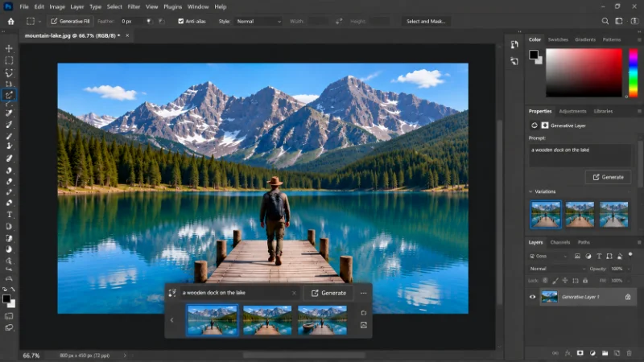
Task: Click the default colors icon in toolbox
Action: [5, 290]
